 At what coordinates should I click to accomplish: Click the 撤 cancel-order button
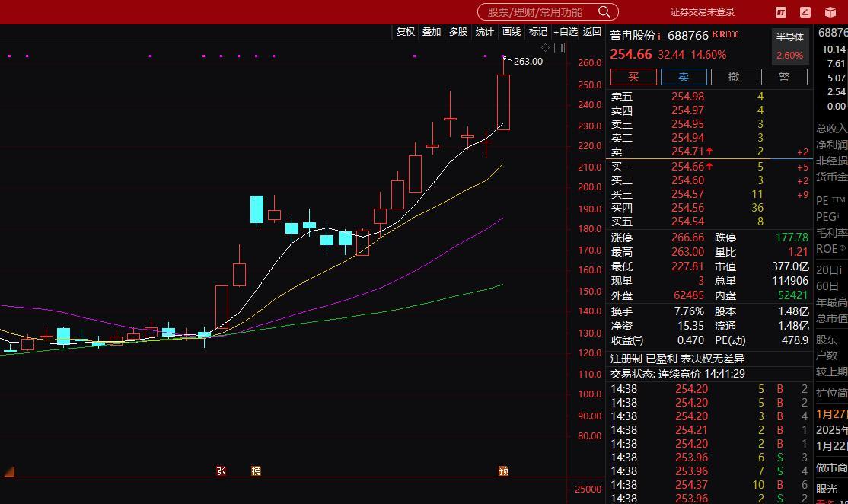tap(734, 77)
